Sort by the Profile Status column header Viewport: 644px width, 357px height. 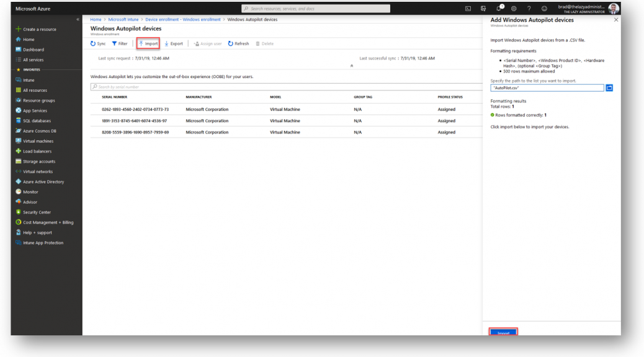coord(450,97)
